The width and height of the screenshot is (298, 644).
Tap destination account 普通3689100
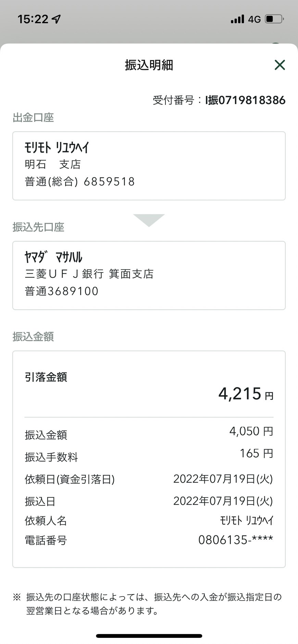pos(62,291)
